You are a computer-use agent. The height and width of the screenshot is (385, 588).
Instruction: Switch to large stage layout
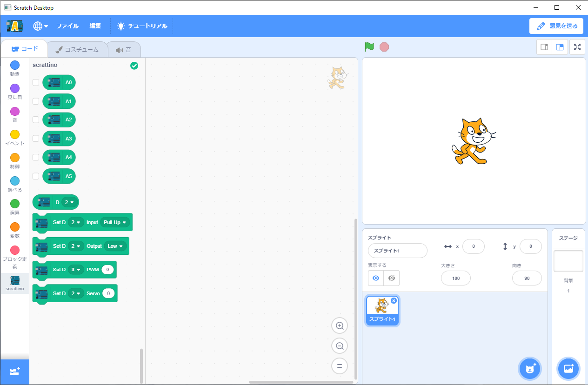coord(560,47)
